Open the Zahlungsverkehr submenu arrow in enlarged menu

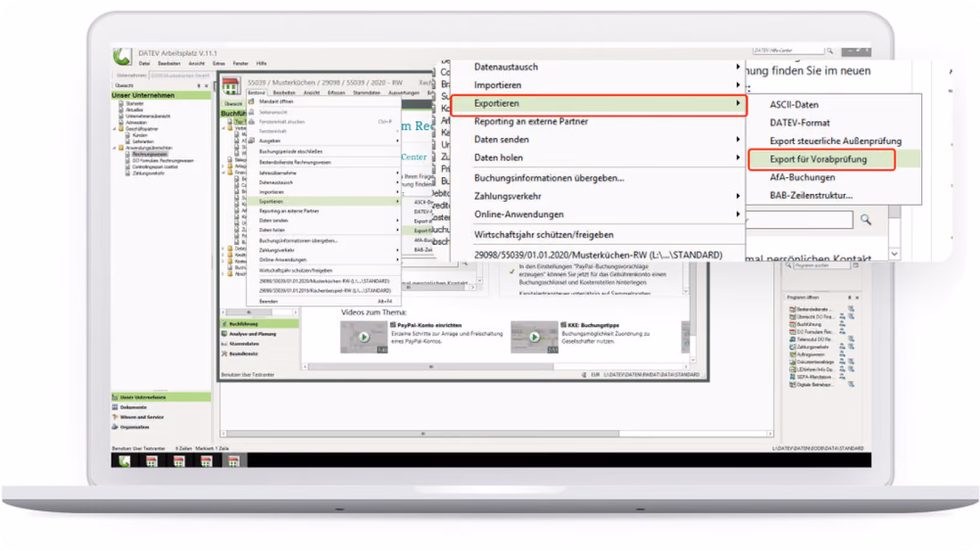pos(737,196)
